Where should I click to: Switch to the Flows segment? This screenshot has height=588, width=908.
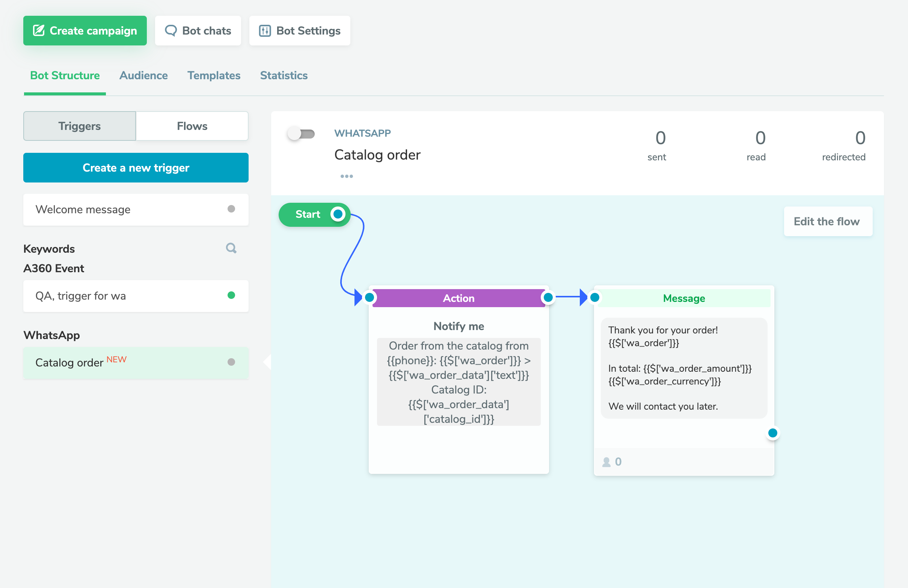pos(192,126)
